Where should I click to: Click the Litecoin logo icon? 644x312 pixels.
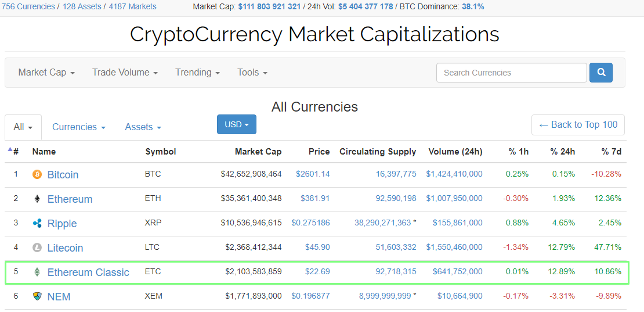tap(37, 248)
